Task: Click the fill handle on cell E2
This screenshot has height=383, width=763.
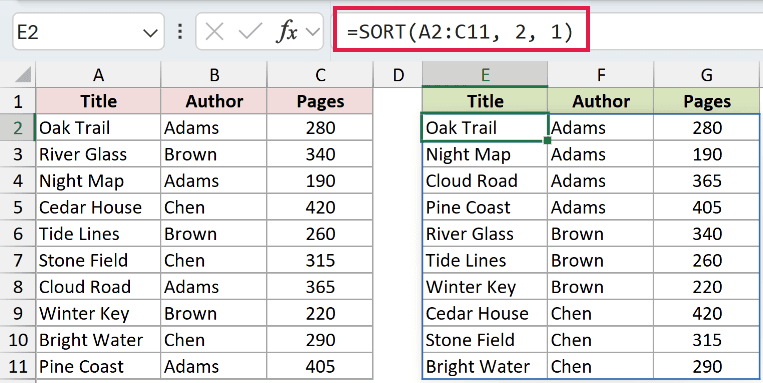Action: click(547, 141)
